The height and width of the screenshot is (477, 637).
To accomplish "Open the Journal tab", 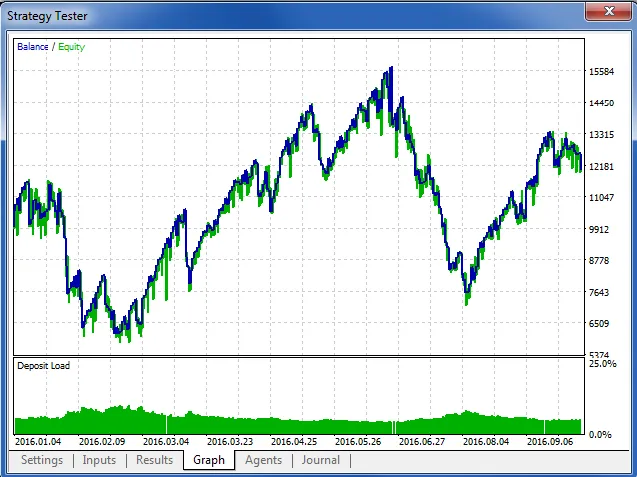I will point(321,460).
